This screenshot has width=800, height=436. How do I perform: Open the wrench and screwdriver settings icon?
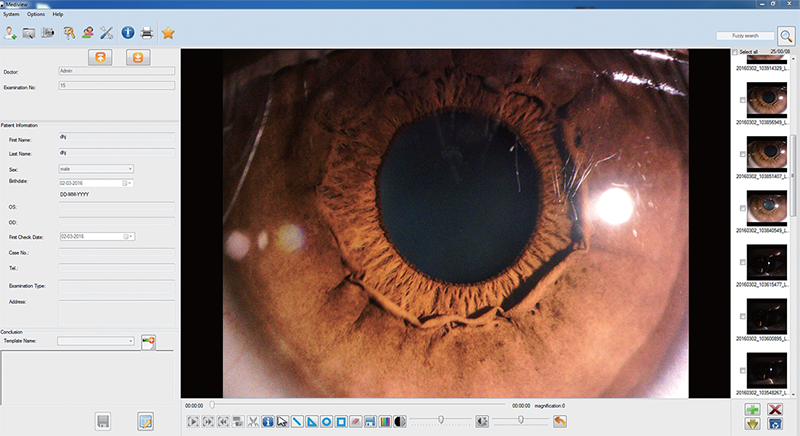107,34
